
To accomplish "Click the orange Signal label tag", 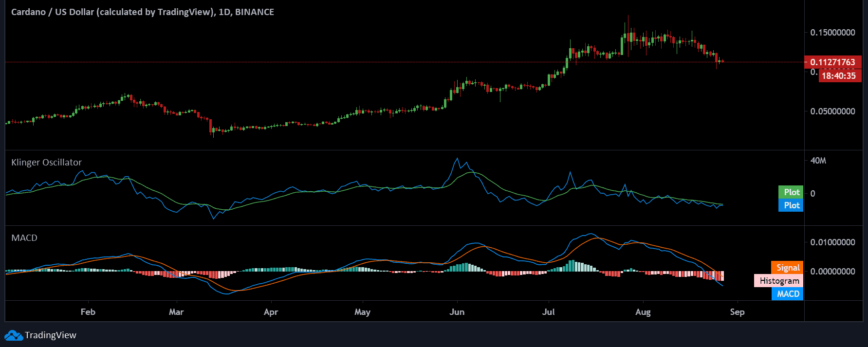I will tap(787, 268).
